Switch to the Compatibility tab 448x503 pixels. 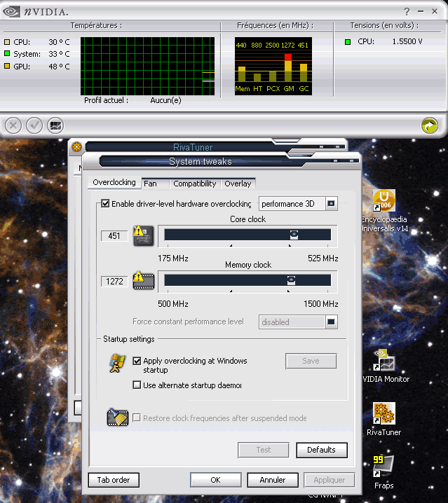click(x=194, y=184)
